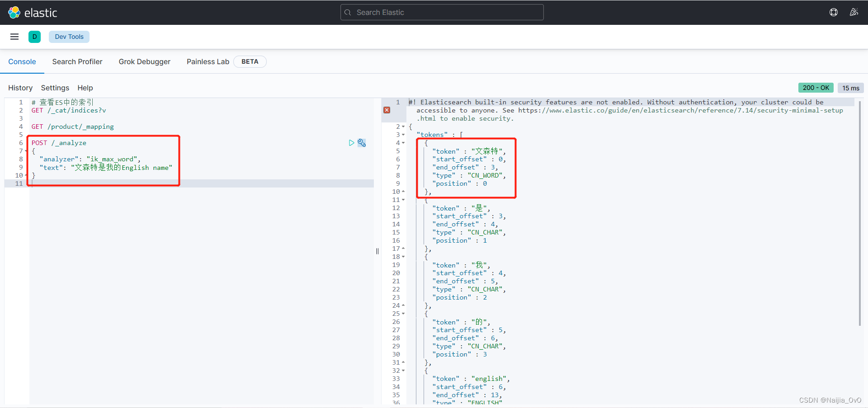Click the "text" value line in editor

106,167
